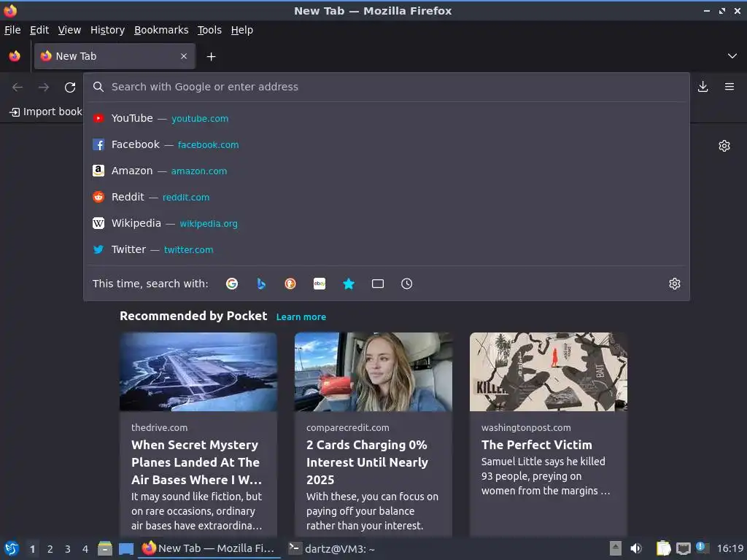
Task: Expand the list all tabs chevron
Action: (732, 56)
